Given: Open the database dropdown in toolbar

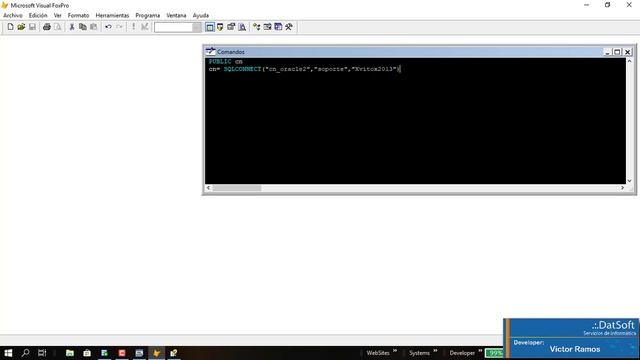Looking at the screenshot, I should tap(197, 27).
